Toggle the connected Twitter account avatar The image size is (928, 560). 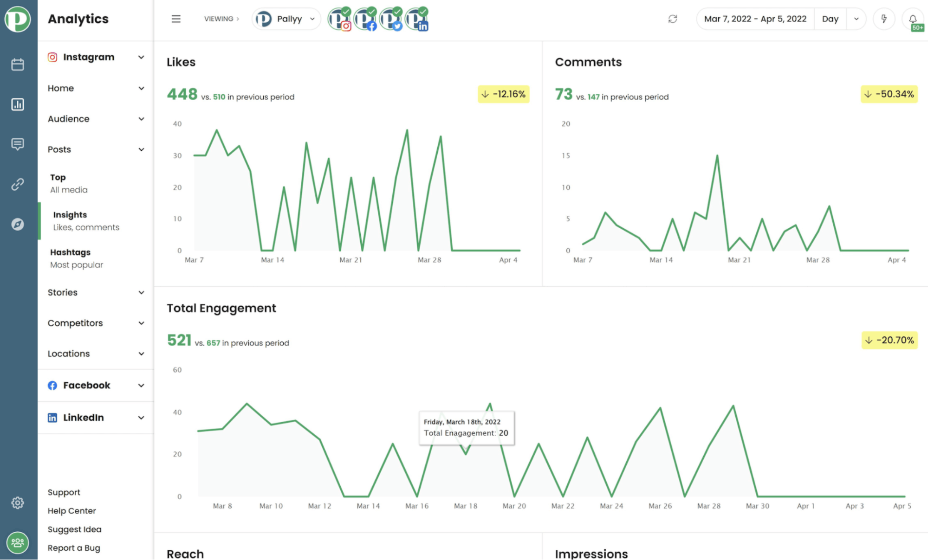(390, 19)
